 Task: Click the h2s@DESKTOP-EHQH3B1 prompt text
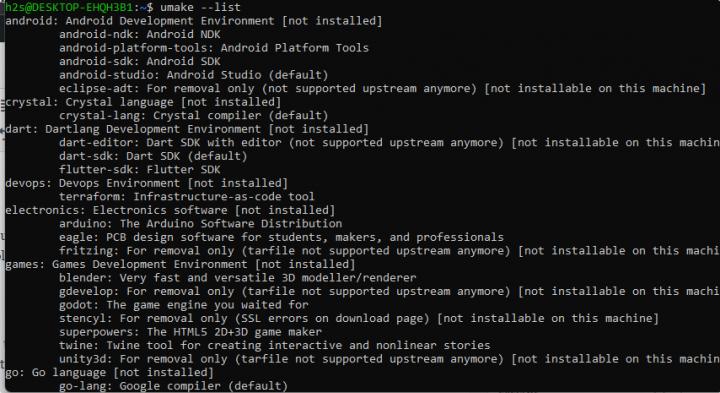click(x=69, y=7)
